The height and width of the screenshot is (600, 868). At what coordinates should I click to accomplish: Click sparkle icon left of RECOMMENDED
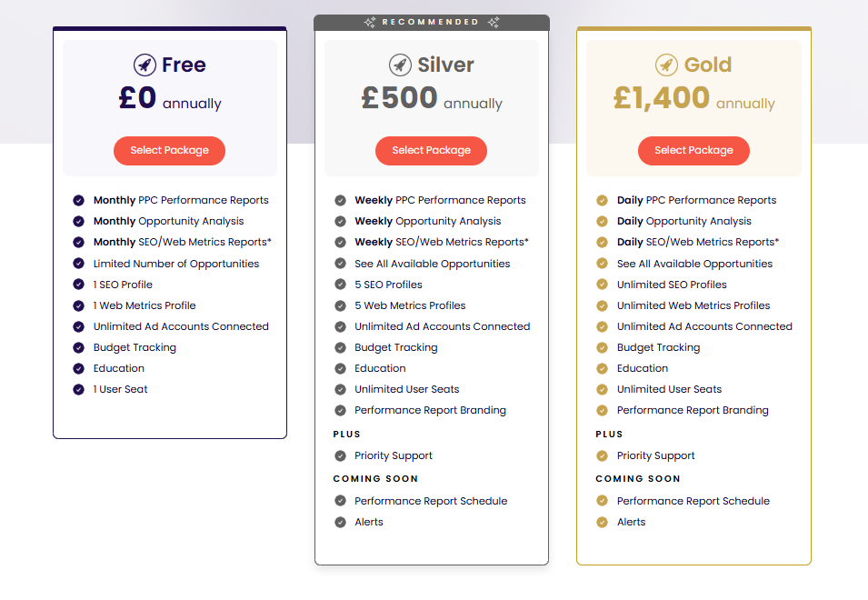click(x=370, y=22)
